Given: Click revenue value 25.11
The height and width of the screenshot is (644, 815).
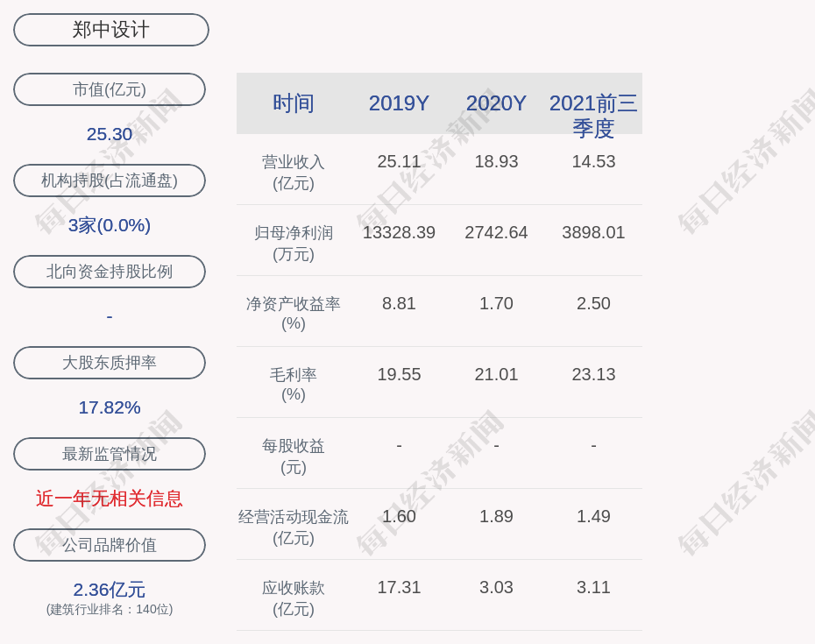Looking at the screenshot, I should (399, 161).
